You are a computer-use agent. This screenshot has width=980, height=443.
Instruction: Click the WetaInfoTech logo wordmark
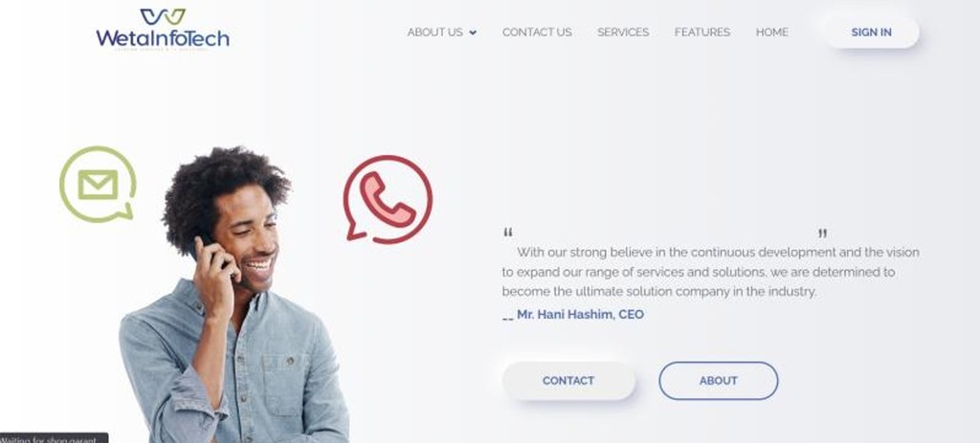point(163,38)
